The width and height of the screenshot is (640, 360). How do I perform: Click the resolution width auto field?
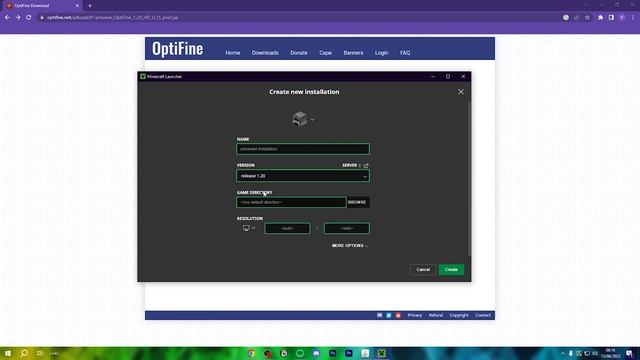click(287, 228)
